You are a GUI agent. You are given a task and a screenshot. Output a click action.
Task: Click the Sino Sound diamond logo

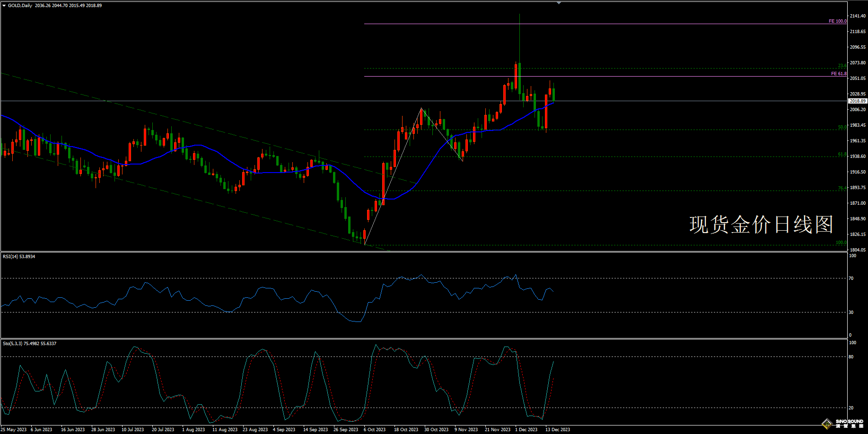(x=827, y=423)
